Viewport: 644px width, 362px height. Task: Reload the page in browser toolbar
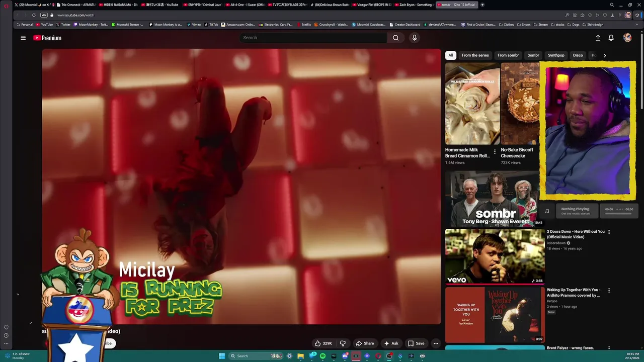(x=34, y=15)
